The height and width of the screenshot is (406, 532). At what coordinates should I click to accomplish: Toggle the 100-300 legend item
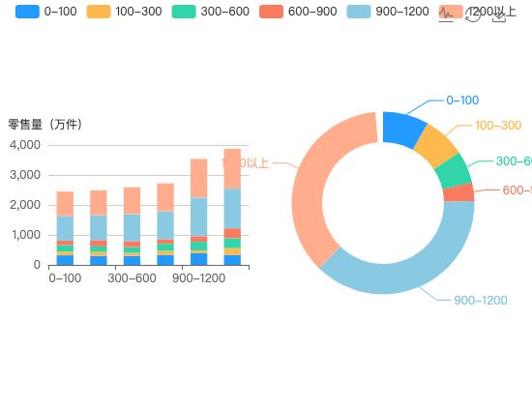pos(124,12)
